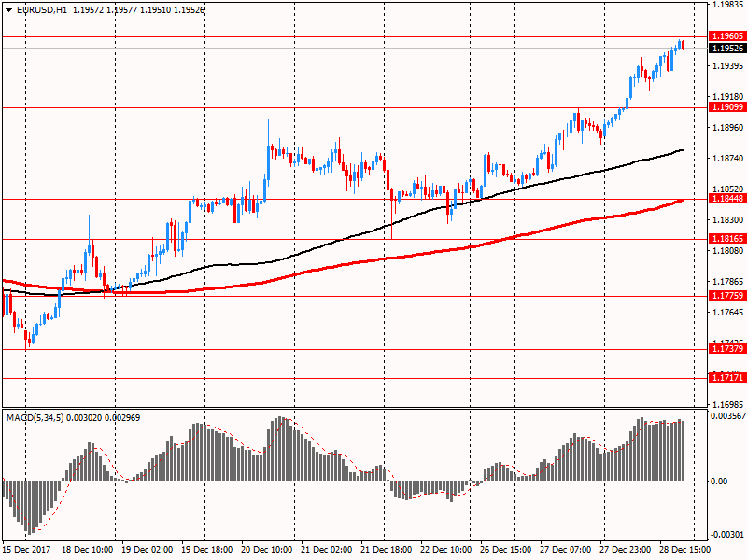Click the 27 Dec 07:00 time label

pos(566,549)
